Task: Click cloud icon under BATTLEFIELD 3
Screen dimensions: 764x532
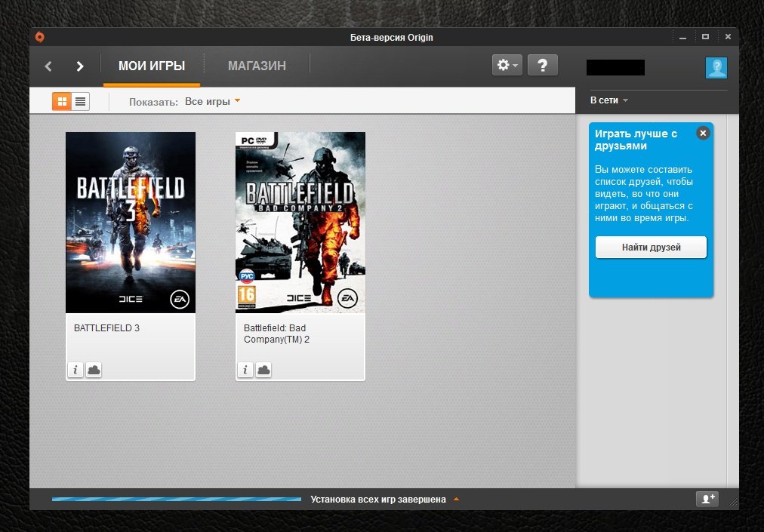Action: pos(94,371)
